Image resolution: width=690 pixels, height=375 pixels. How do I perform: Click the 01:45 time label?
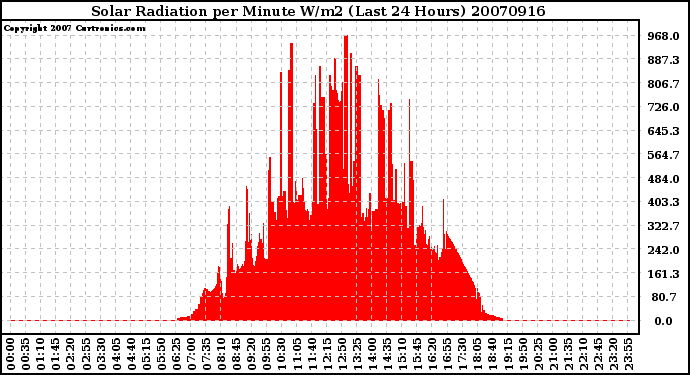point(55,355)
